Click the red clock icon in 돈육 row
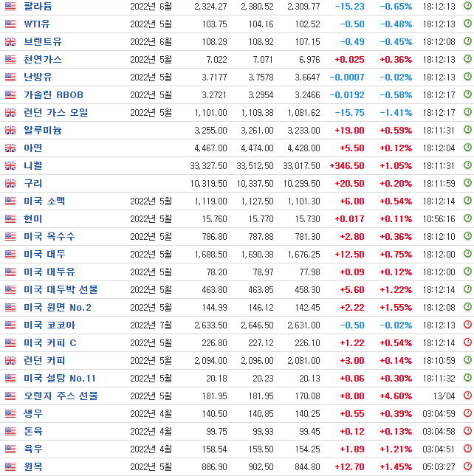Viewport: 474px width, 476px height. pos(467,430)
